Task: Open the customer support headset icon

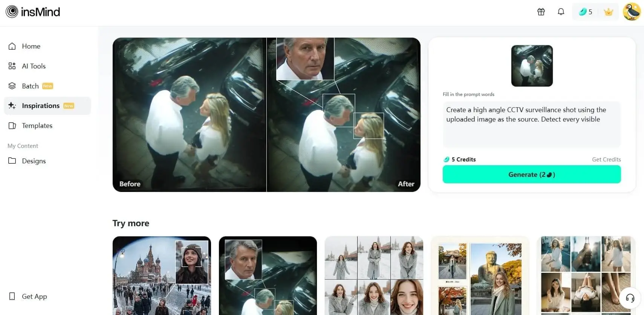Action: 630,298
